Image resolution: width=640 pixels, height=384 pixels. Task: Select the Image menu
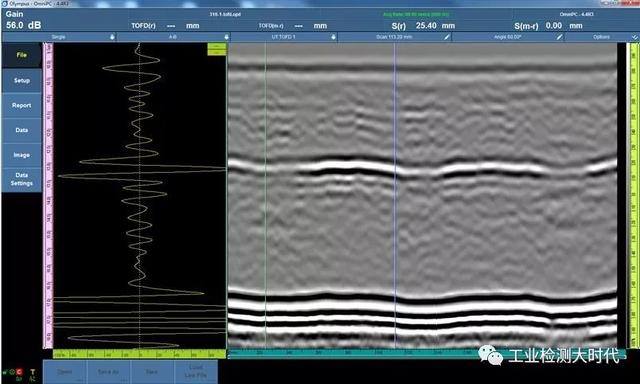tap(22, 155)
